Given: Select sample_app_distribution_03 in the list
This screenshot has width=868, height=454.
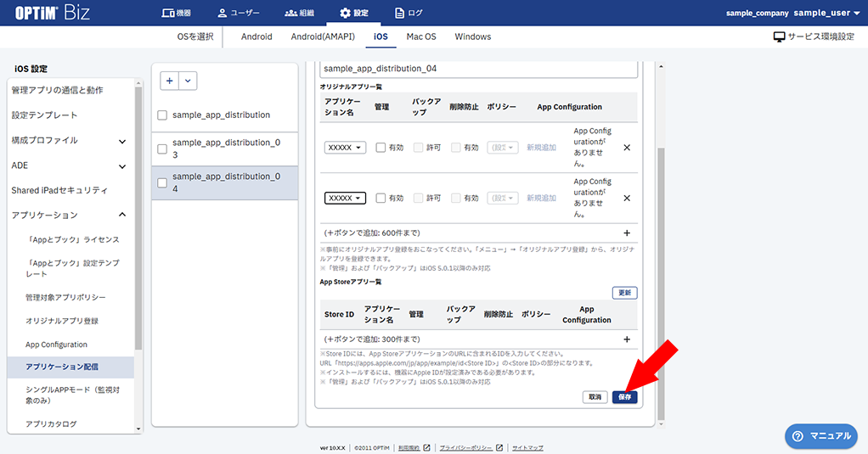Looking at the screenshot, I should click(225, 149).
